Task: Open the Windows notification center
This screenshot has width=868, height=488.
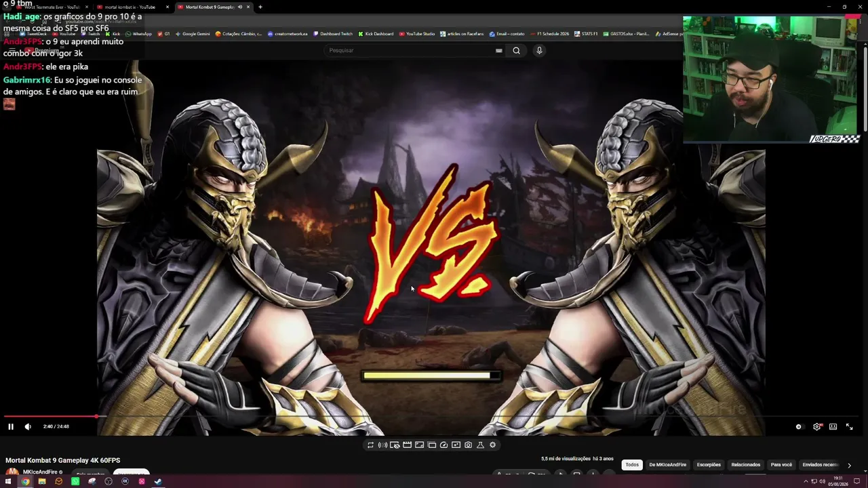Action: [858, 482]
